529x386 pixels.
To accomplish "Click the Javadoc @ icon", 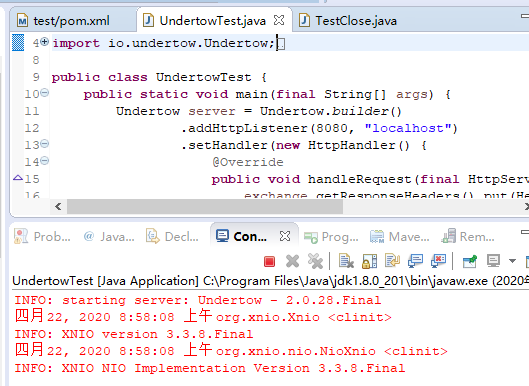I will pos(89,236).
